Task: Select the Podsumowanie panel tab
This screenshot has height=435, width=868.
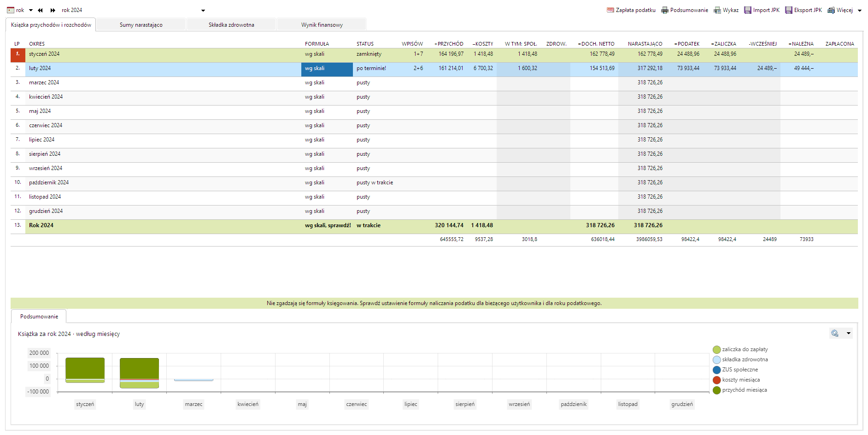Action: pos(39,317)
